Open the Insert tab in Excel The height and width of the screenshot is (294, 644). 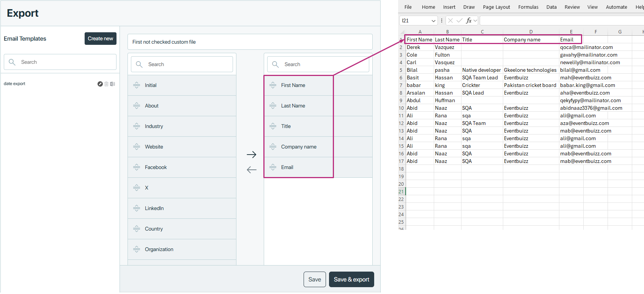point(449,7)
